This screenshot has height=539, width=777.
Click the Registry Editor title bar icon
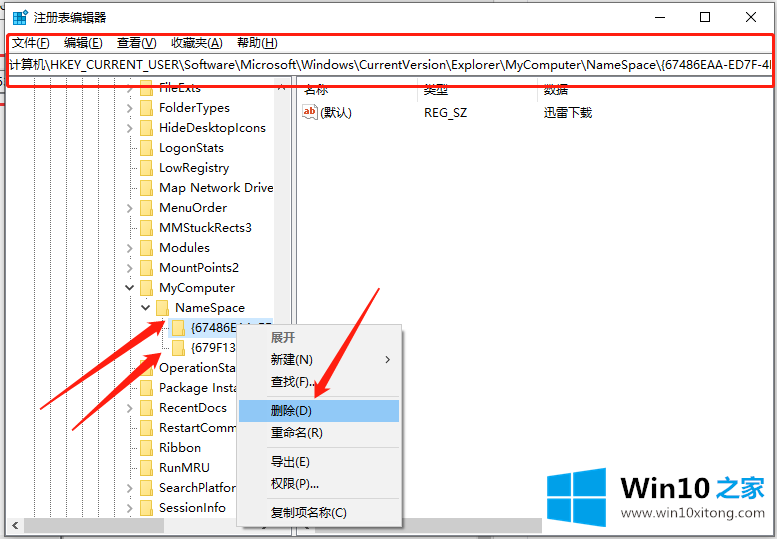click(20, 17)
